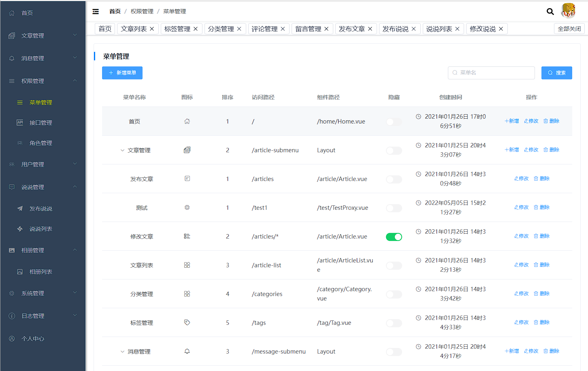Enable the hidden switch for 测试 row

pyautogui.click(x=394, y=208)
